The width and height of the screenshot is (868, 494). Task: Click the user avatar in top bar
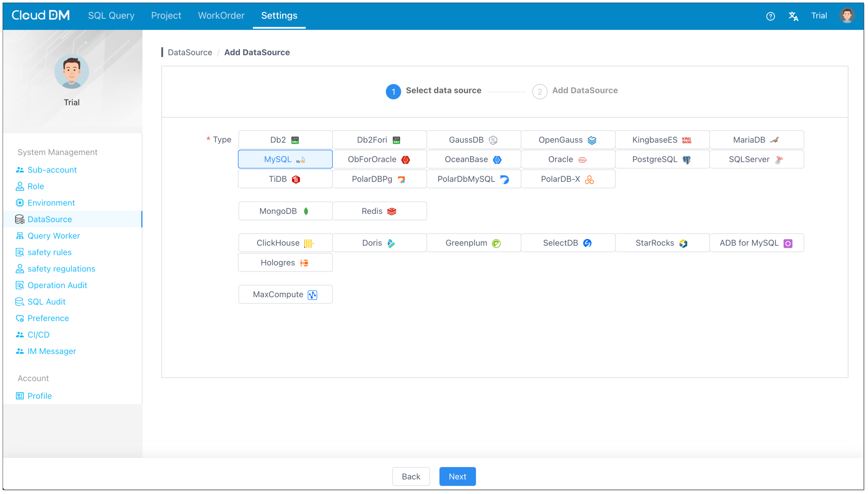point(847,16)
